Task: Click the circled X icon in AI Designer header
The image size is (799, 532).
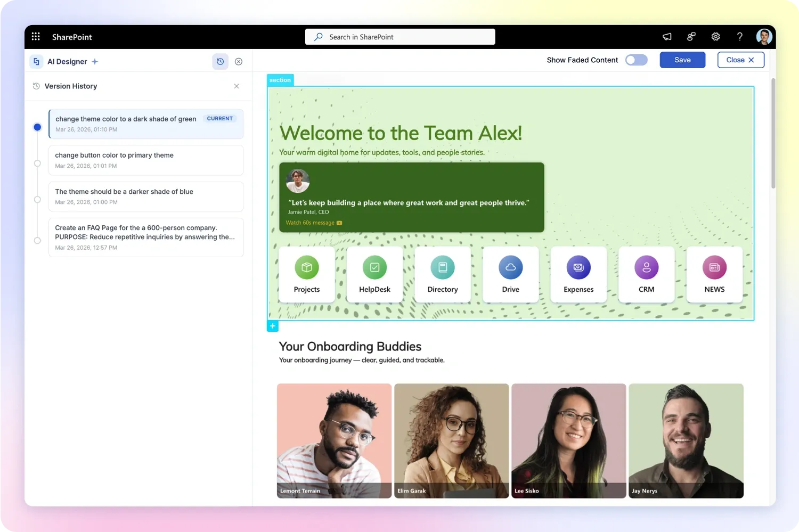Action: point(239,62)
